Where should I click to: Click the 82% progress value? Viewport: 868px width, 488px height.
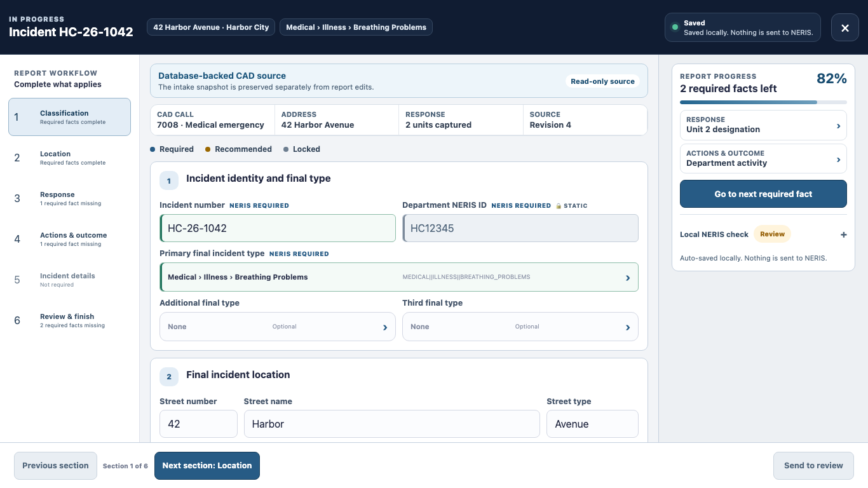(832, 79)
